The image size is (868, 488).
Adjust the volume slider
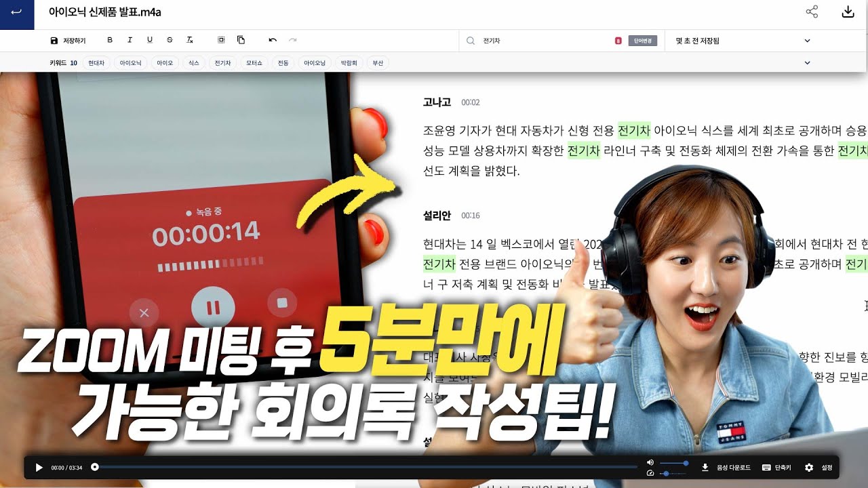[x=673, y=463]
